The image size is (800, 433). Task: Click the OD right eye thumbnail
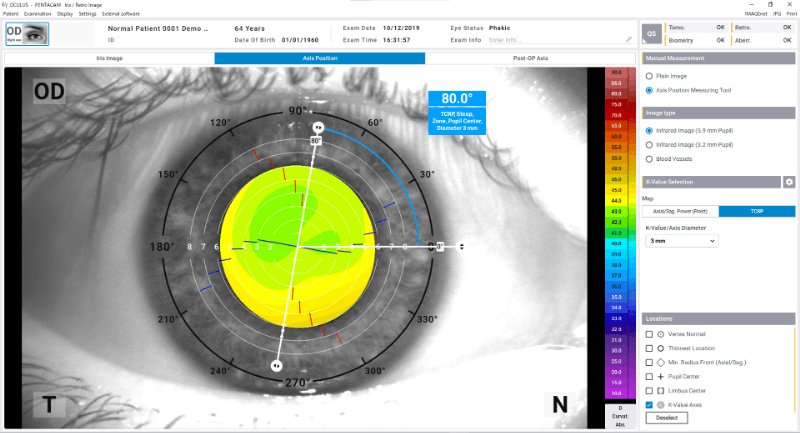point(27,34)
